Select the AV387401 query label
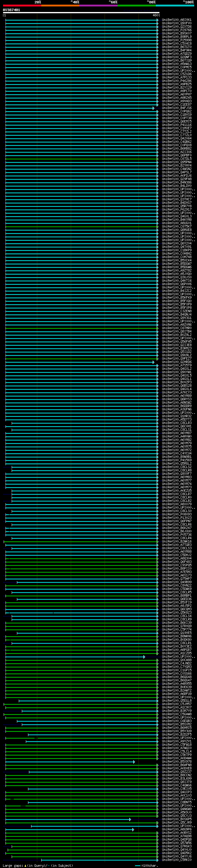197x868 pixels. pyautogui.click(x=11, y=10)
